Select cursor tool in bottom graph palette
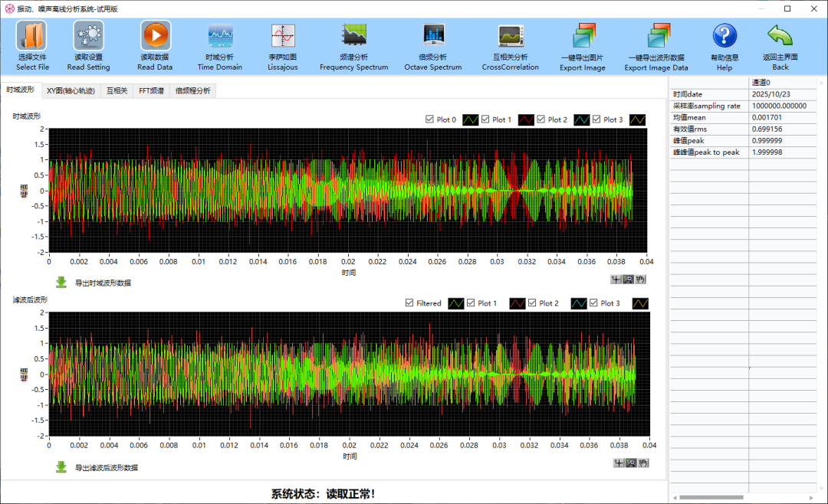Viewport: 828px width, 504px height. click(x=619, y=463)
